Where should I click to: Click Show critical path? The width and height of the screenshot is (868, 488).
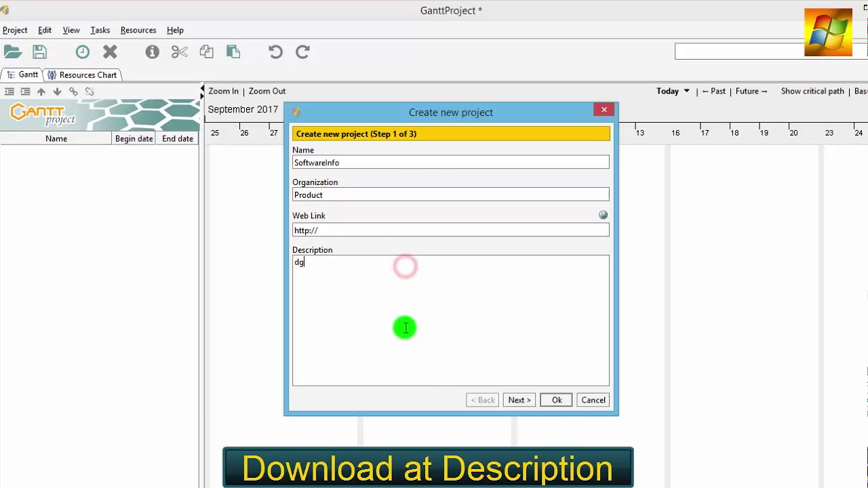pos(812,91)
